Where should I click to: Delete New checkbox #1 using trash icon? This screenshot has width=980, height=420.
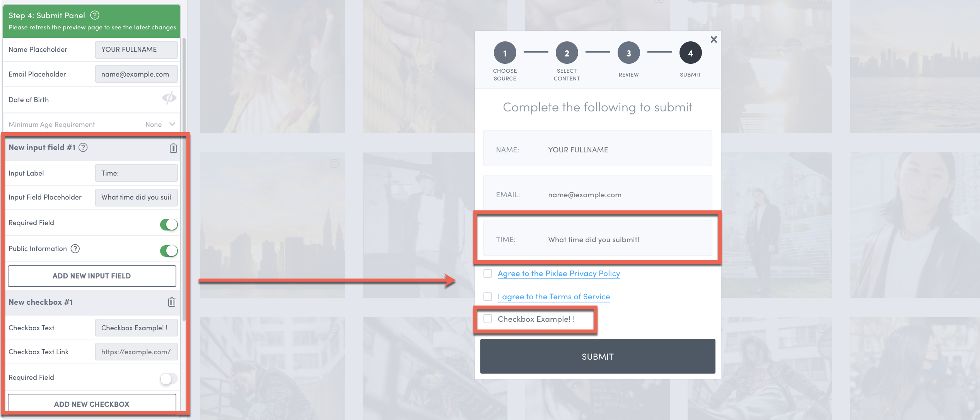(x=172, y=302)
